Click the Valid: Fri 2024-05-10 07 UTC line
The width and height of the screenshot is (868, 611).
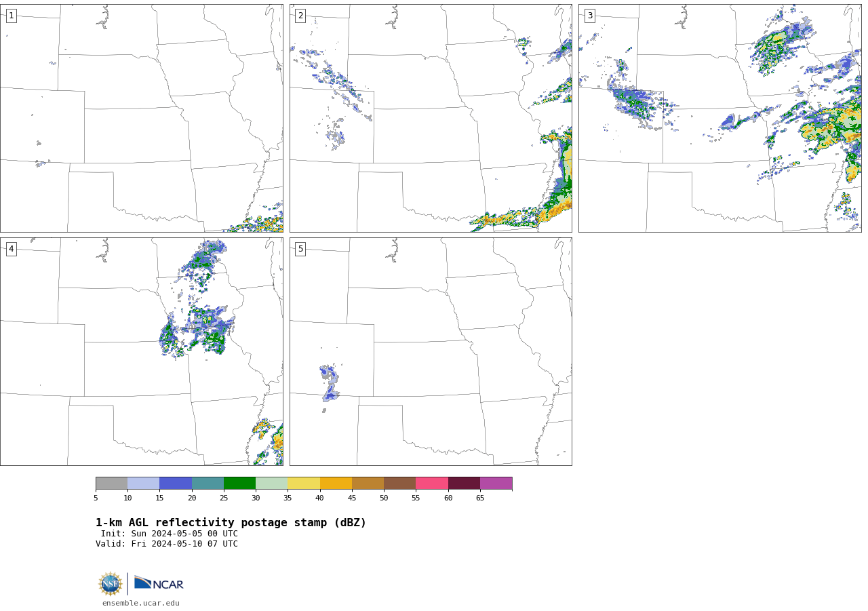(x=167, y=544)
